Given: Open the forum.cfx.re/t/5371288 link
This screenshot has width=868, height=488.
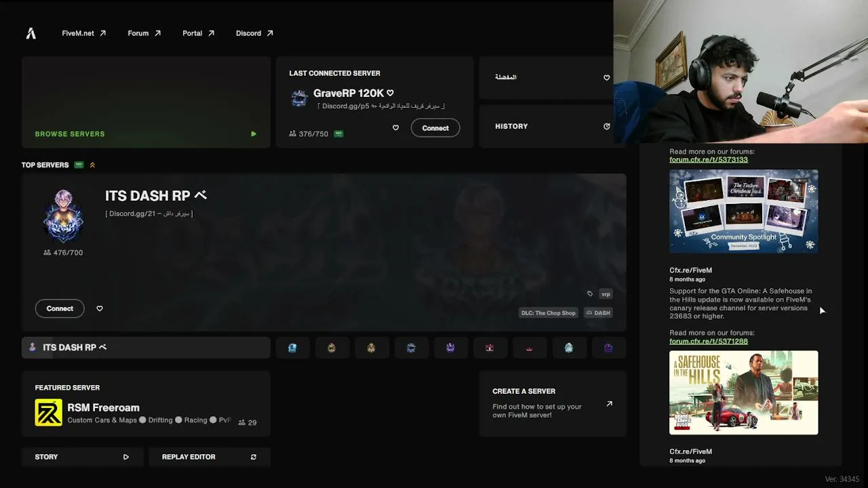Looking at the screenshot, I should click(x=709, y=342).
